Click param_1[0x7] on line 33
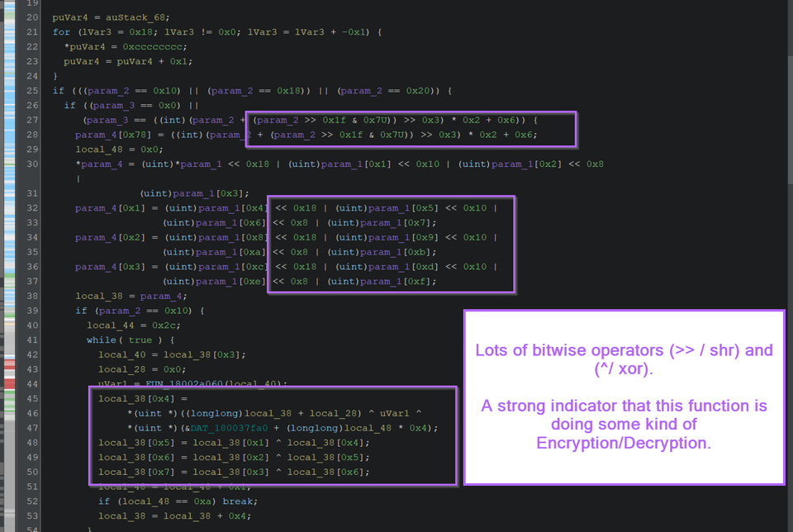The width and height of the screenshot is (793, 532). click(395, 222)
